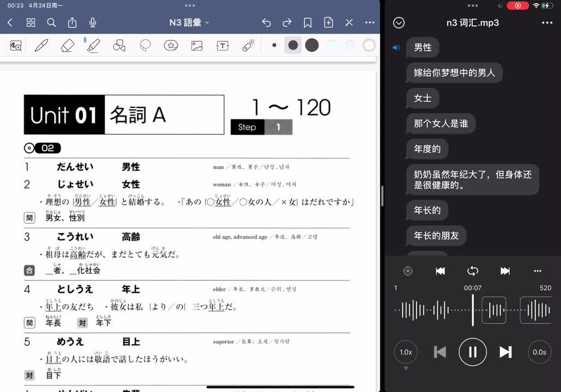Go back with the left chevron arrow

tap(10, 22)
